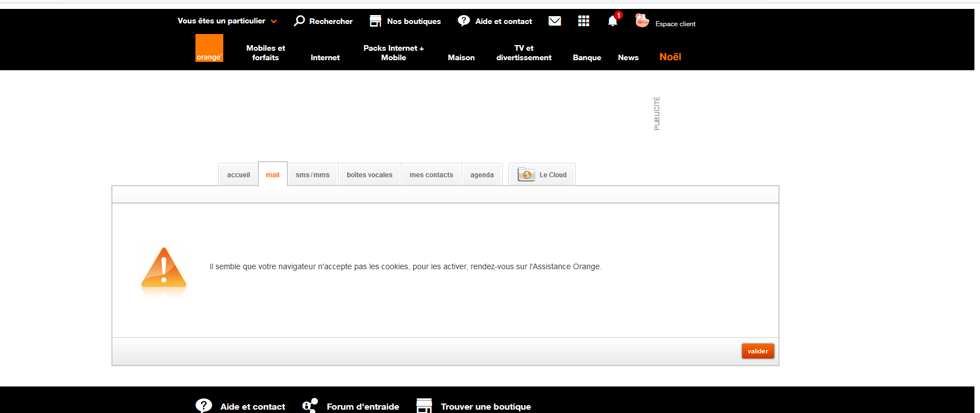
Task: Click footer Aide et contact link
Action: (253, 407)
